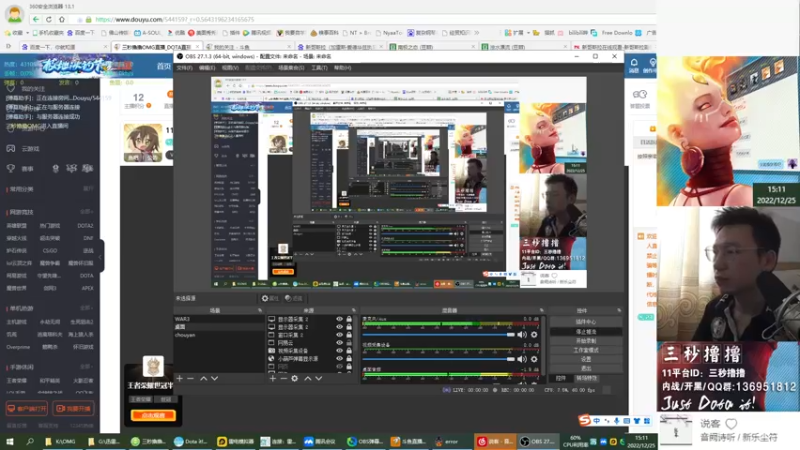Viewport: 800px width, 450px height.
Task: Pop out the 控件 dock panel
Action: click(619, 310)
